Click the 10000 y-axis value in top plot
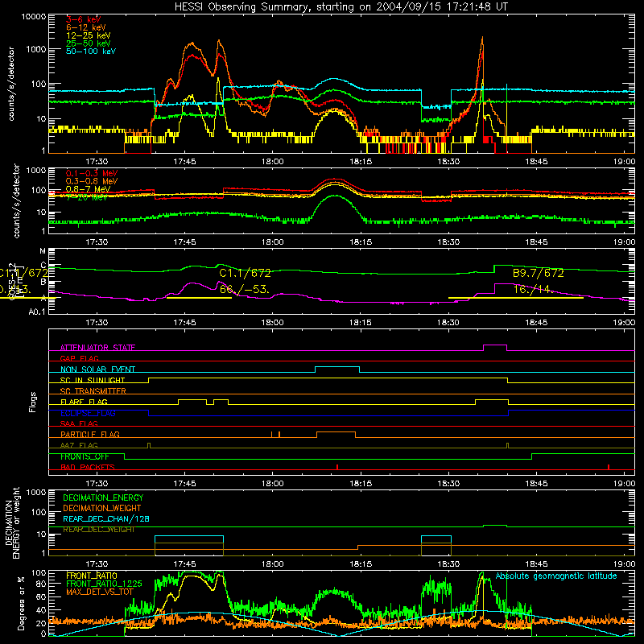Screen dimensions: 644x644 pyautogui.click(x=34, y=17)
